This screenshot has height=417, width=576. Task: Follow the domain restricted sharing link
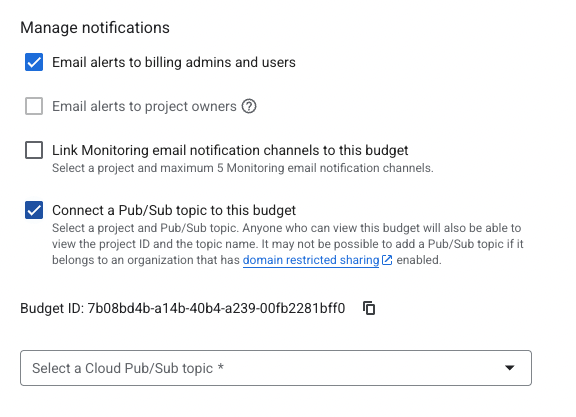tap(311, 260)
